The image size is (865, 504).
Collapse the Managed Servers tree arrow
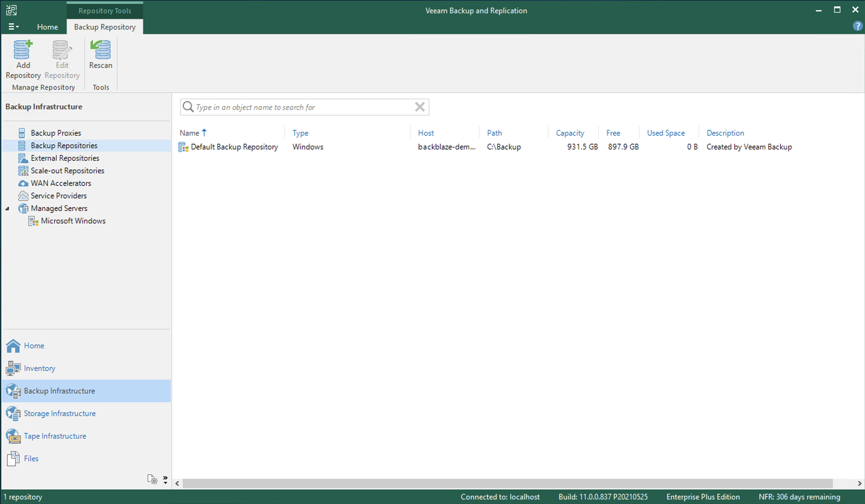7,208
